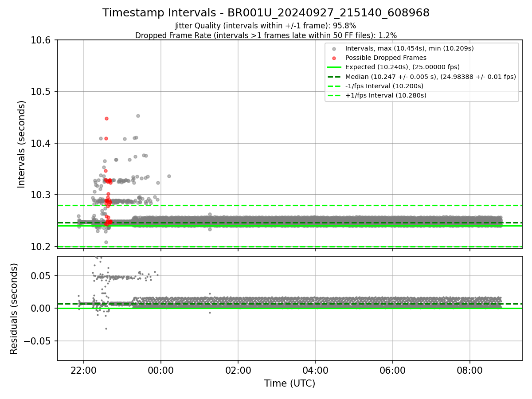
Task: Click the 'Intervals (seconds)' y-axis label
Action: 22,144
